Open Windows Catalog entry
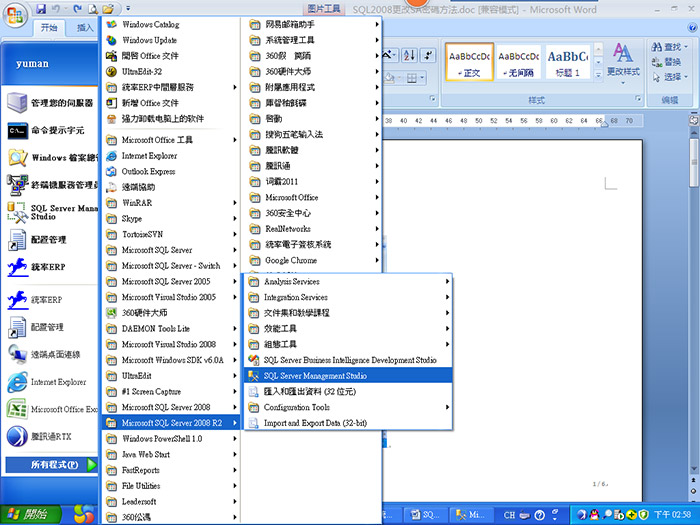Viewport: 700px width, 525px height. (171, 25)
